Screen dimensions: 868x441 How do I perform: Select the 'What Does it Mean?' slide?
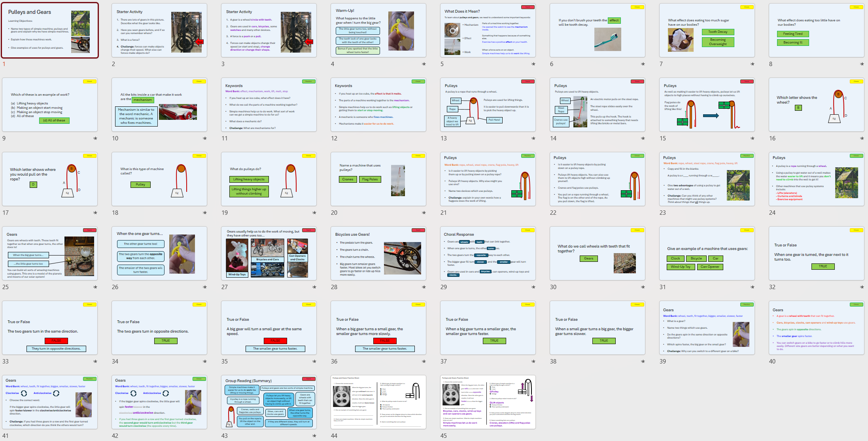488,30
